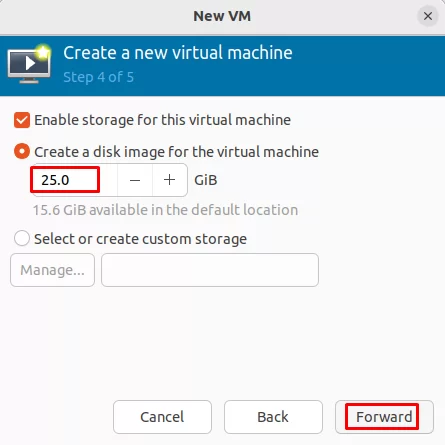445x445 pixels.
Task: Click the 'Create a new virtual machine' heading
Action: 178,53
